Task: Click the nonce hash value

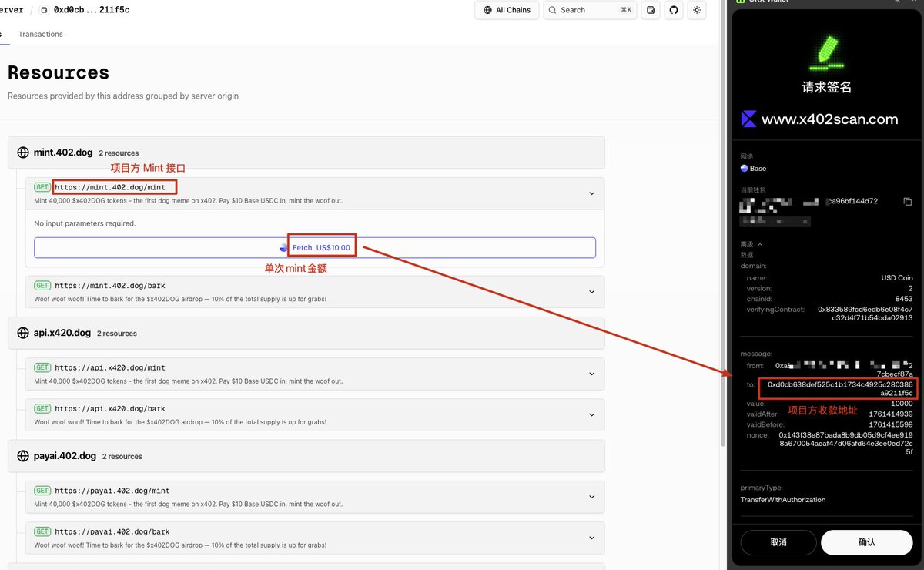Action: pyautogui.click(x=845, y=444)
